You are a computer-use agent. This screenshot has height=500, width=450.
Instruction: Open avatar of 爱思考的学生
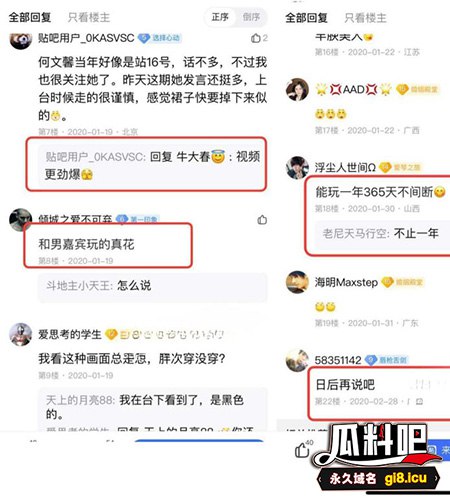[x=20, y=334]
